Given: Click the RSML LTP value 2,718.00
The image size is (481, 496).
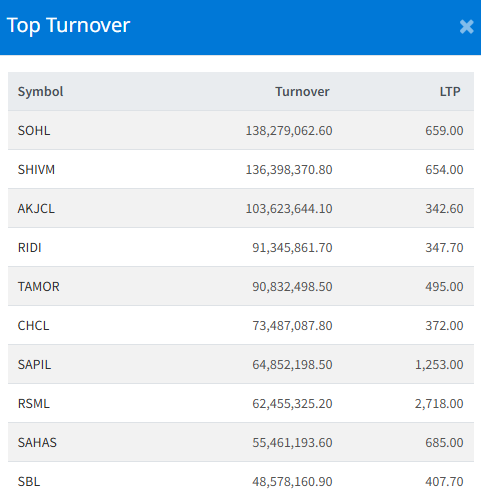Looking at the screenshot, I should [x=439, y=404].
